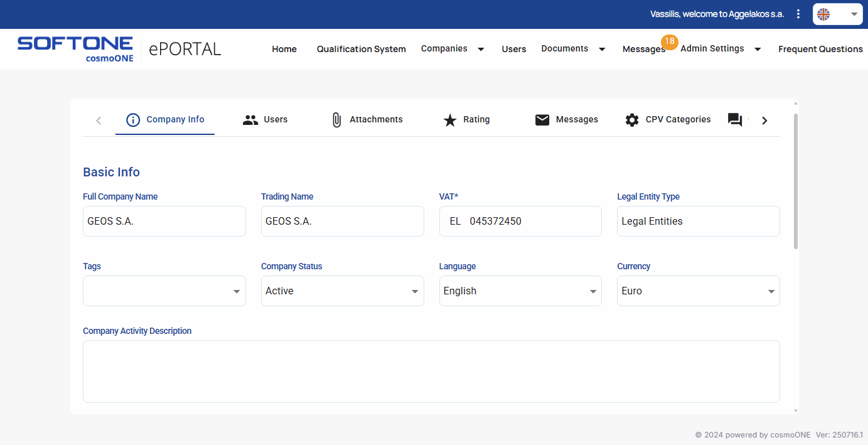
Task: Click the Company Info circle icon
Action: 133,120
